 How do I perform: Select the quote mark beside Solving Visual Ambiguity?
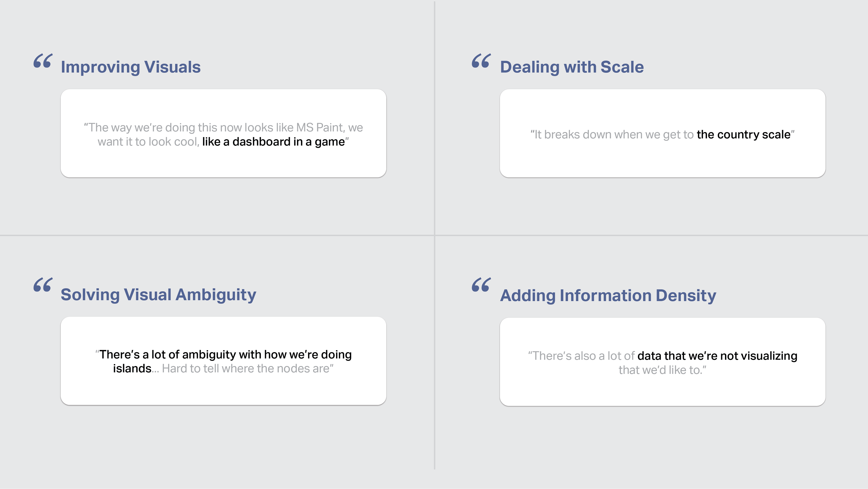tap(43, 285)
